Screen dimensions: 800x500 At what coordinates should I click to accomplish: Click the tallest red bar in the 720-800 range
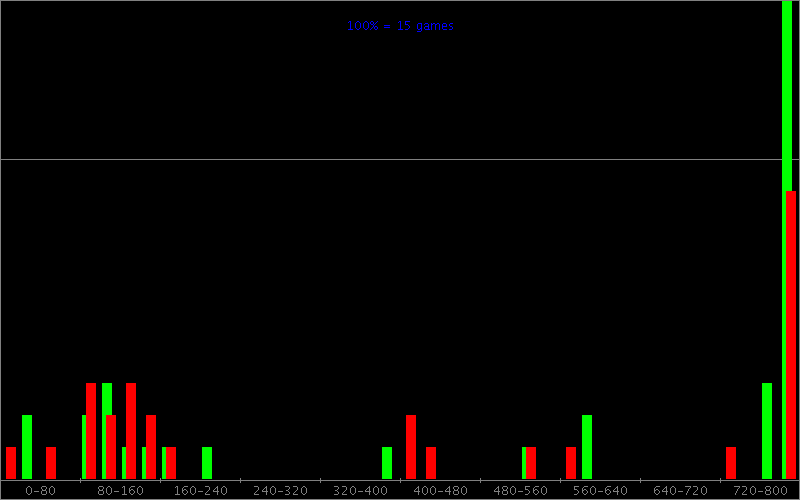791,335
